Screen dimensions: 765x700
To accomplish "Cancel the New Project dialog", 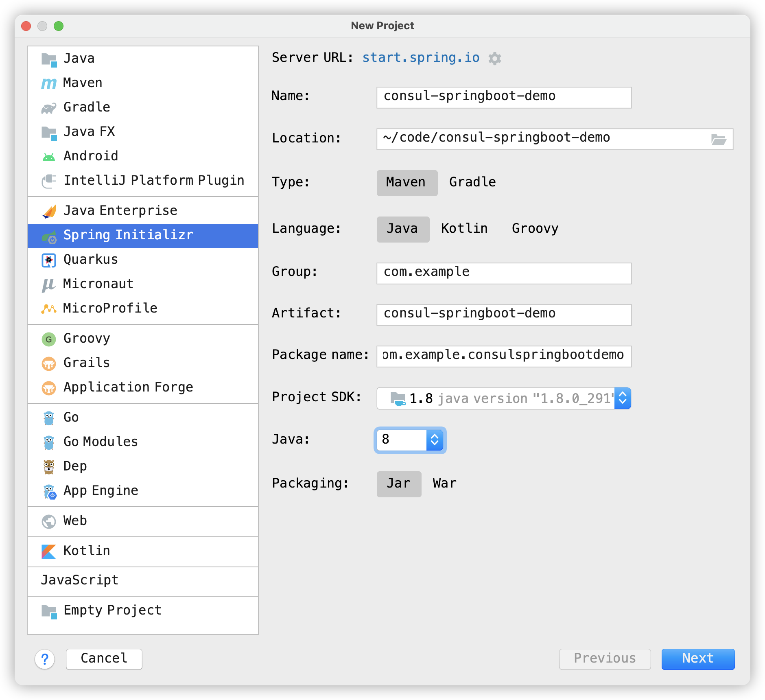I will [x=104, y=658].
